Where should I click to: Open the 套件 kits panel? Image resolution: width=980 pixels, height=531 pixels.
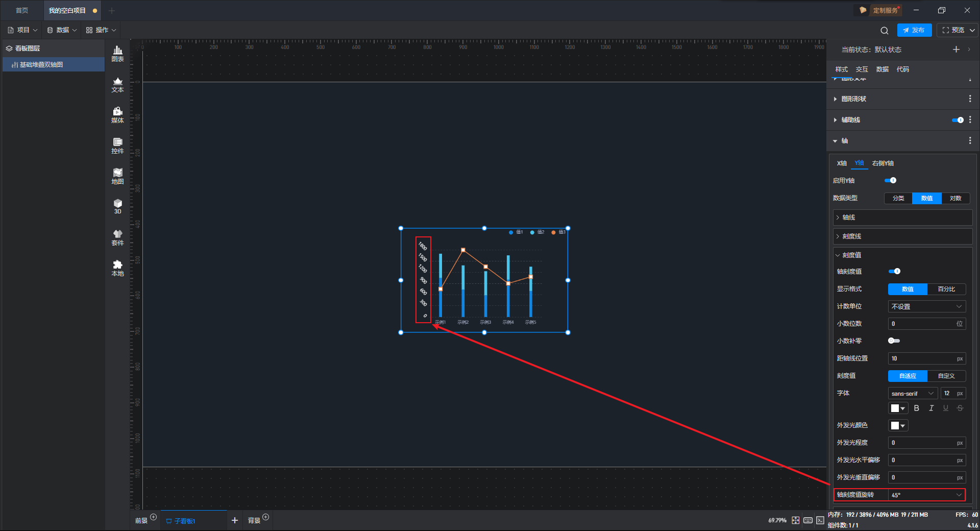point(117,237)
